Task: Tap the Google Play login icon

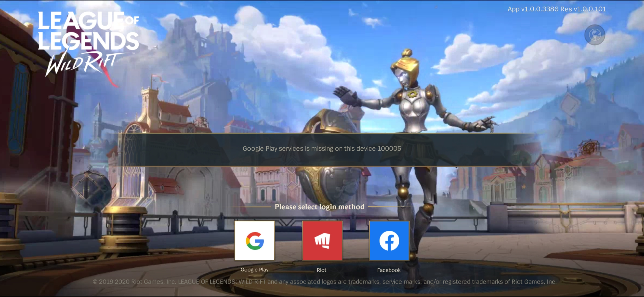Action: (255, 241)
